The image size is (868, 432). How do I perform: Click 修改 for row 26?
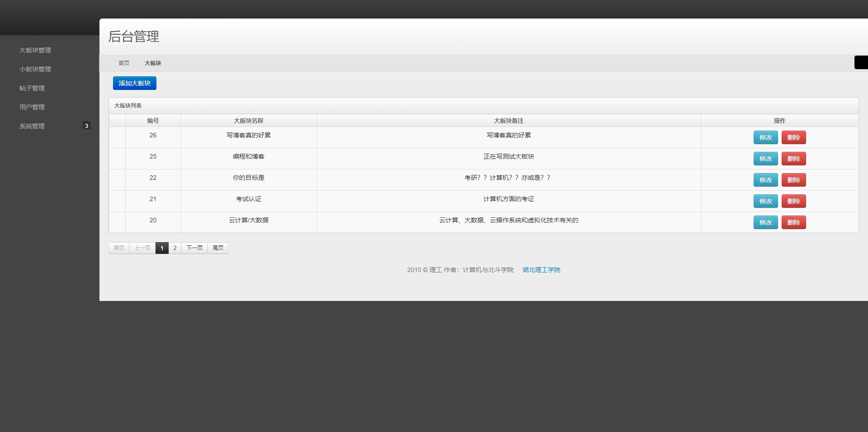tap(765, 137)
